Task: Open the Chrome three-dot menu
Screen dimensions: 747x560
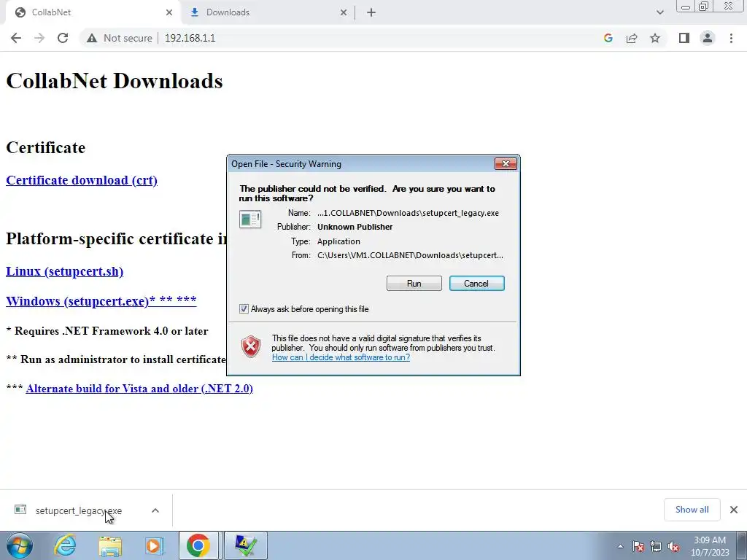Action: point(731,38)
